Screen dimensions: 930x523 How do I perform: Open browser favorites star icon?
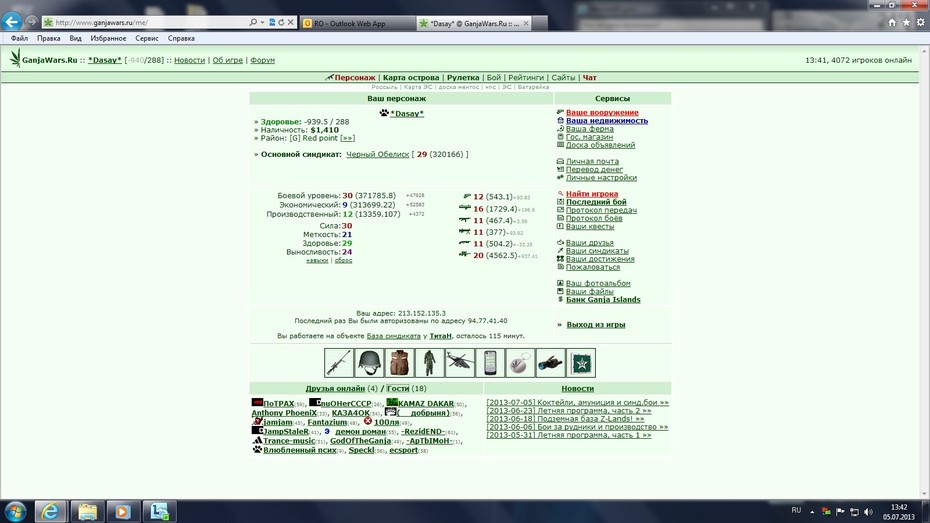(906, 23)
